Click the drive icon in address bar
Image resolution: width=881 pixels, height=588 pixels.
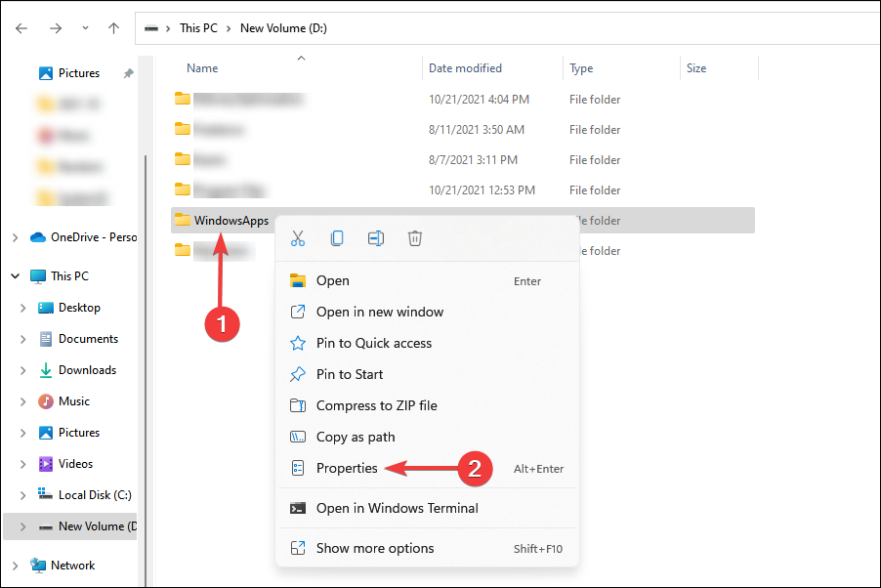tap(151, 28)
